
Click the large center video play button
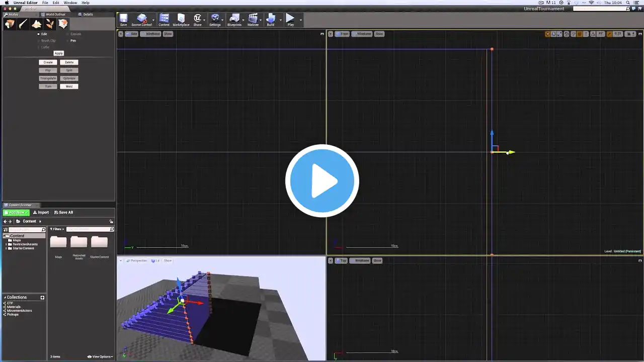(x=322, y=180)
